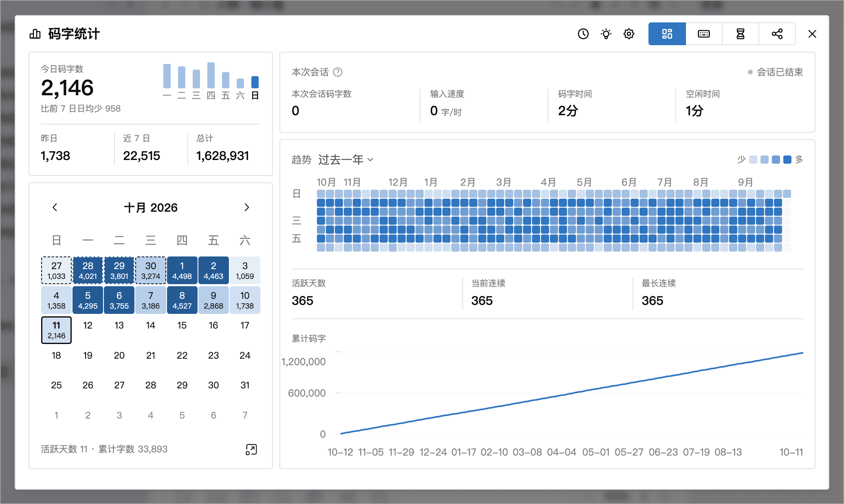Select October 11 with 2,146 words
Image resolution: width=844 pixels, height=504 pixels.
(56, 330)
